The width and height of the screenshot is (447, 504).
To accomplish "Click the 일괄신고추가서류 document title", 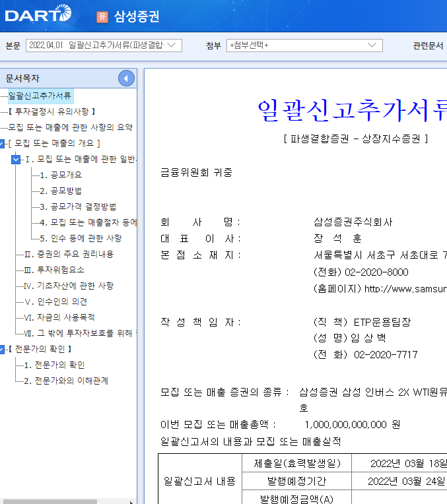I will (x=352, y=110).
